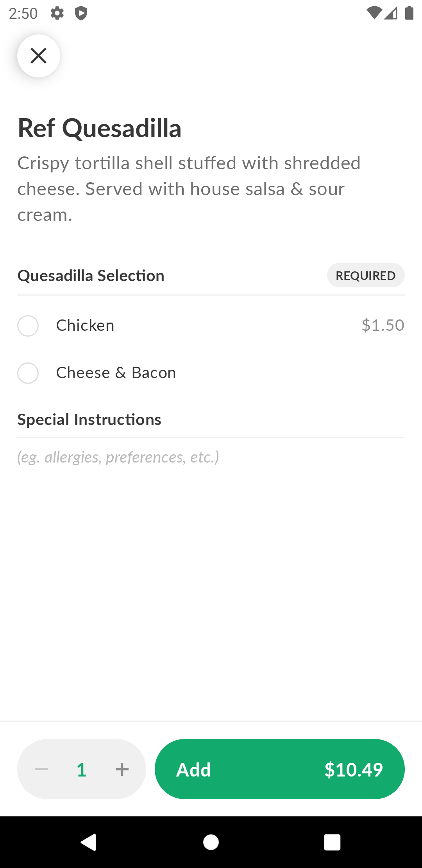Tap the REQUIRED badge
The image size is (422, 868).
[365, 275]
